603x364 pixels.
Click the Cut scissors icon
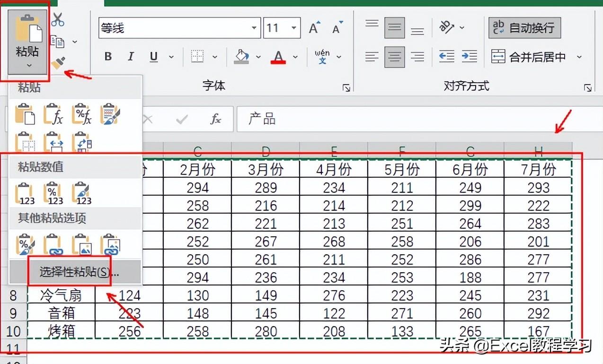(58, 20)
